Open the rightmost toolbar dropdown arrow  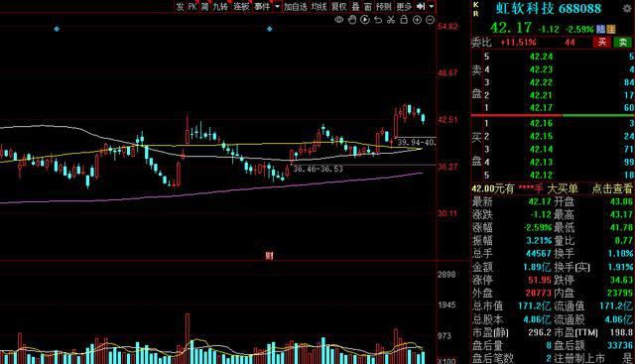pyautogui.click(x=432, y=6)
